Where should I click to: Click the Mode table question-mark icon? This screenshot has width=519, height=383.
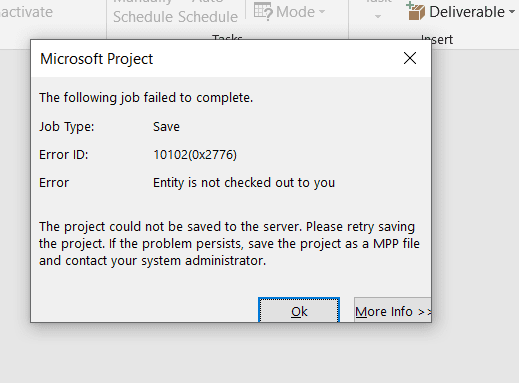(263, 11)
